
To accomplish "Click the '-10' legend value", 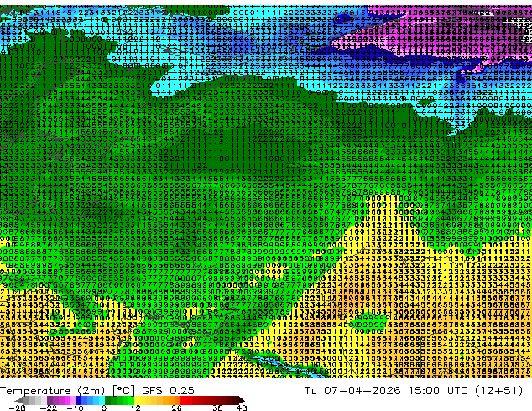I will tap(75, 408).
